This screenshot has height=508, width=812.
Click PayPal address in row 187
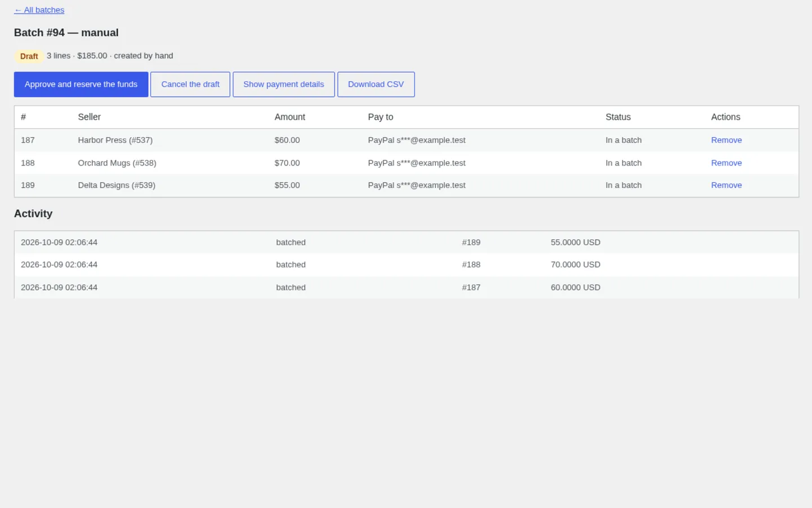pyautogui.click(x=417, y=140)
